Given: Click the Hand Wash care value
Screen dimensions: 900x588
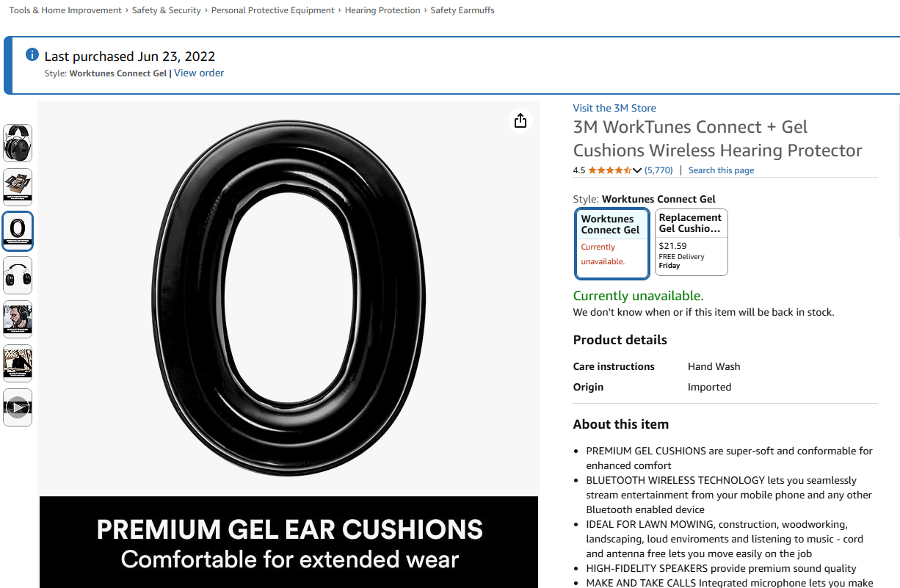Looking at the screenshot, I should pyautogui.click(x=714, y=366).
